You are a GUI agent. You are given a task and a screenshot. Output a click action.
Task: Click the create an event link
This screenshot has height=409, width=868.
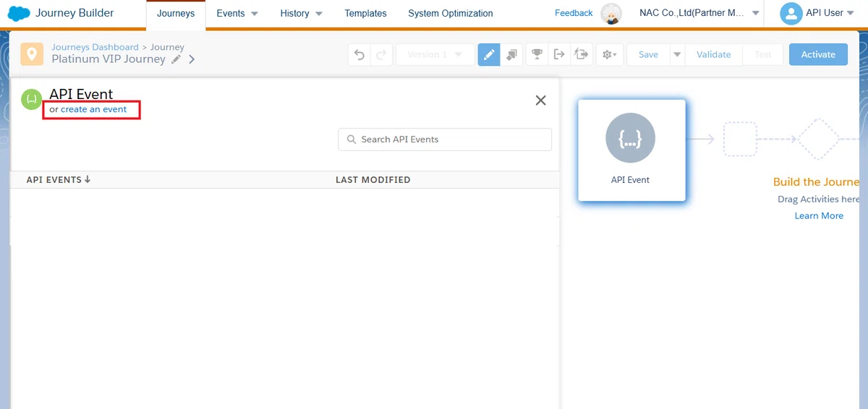point(94,110)
